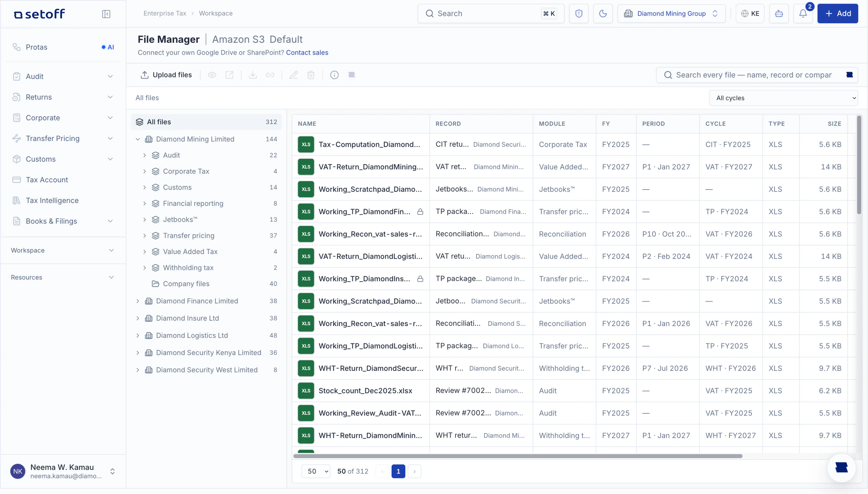Expand Transfer Pricing sidebar menu
Image resolution: width=868 pixels, height=494 pixels.
[63, 138]
